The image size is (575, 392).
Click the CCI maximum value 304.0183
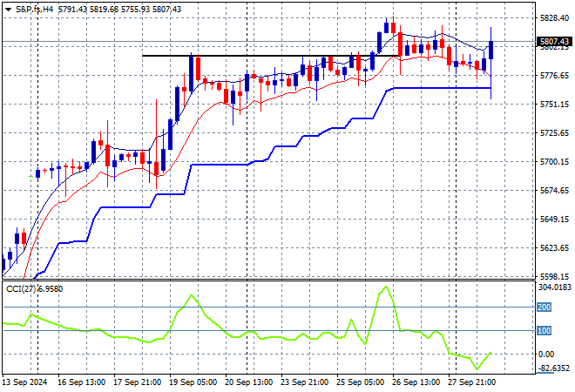coord(555,287)
